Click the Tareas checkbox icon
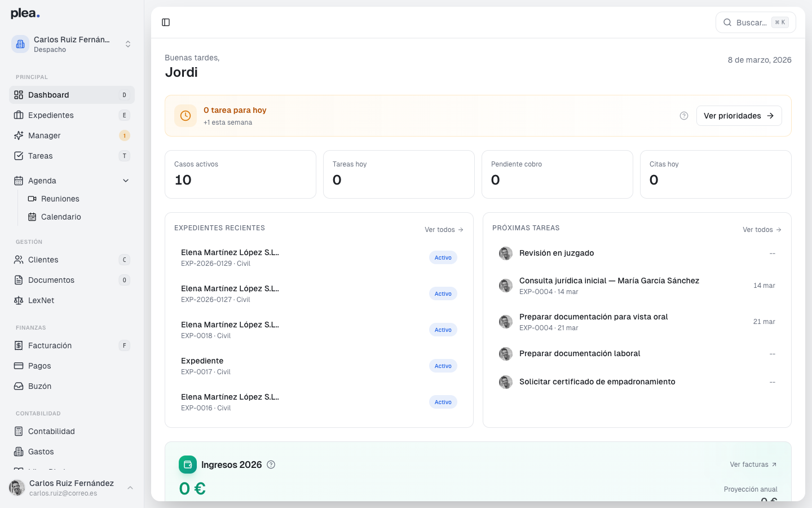Viewport: 812px width, 508px height. point(19,156)
